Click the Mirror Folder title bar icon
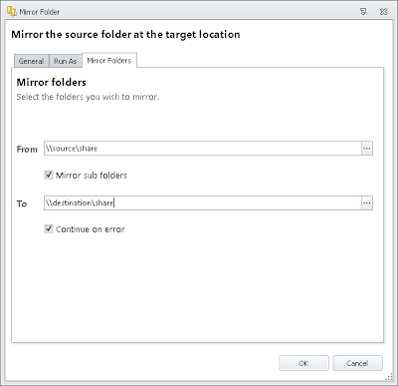398x386 pixels. pyautogui.click(x=12, y=12)
